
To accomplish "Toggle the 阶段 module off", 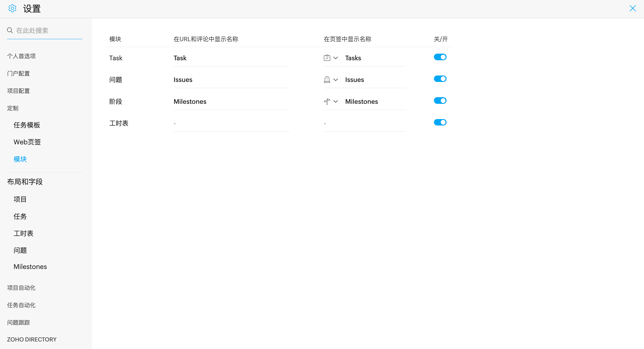I will [440, 101].
